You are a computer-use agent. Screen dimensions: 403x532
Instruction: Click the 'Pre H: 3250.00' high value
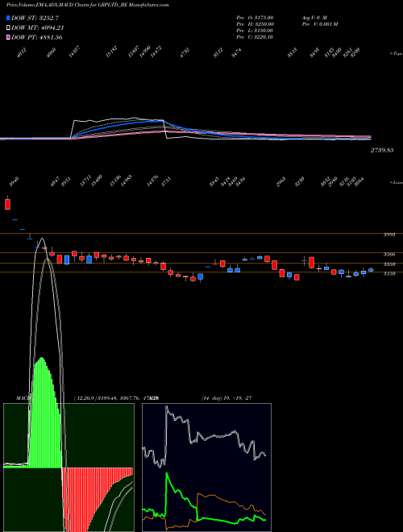(x=255, y=24)
